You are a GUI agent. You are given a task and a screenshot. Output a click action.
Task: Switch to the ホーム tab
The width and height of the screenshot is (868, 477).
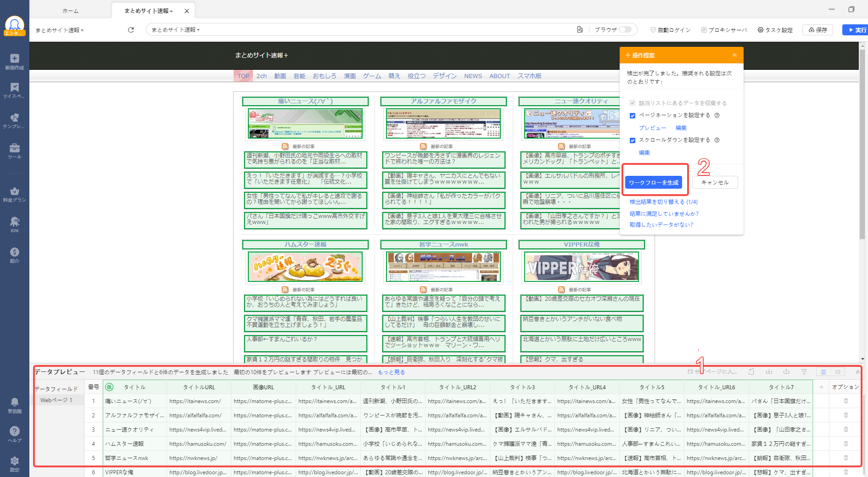[x=70, y=11]
